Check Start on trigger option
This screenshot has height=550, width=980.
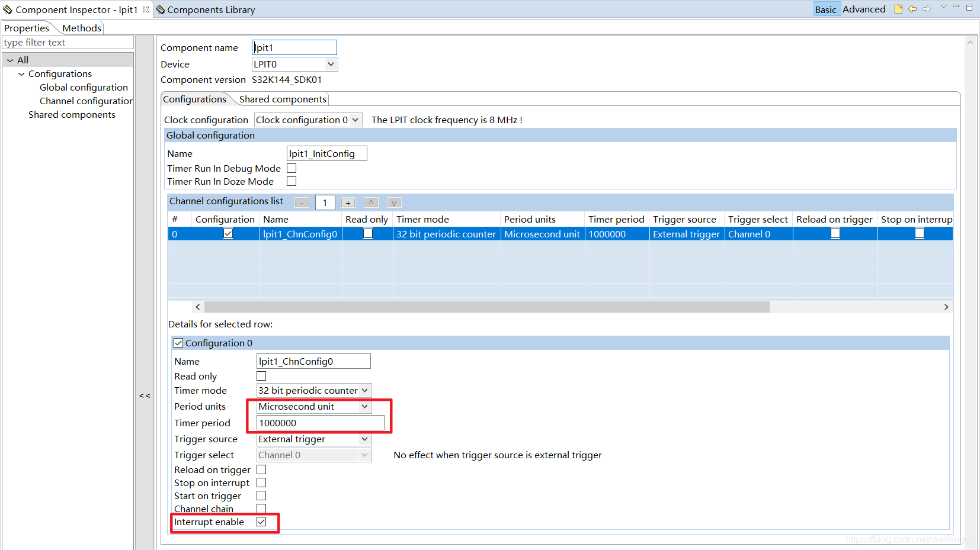click(261, 496)
